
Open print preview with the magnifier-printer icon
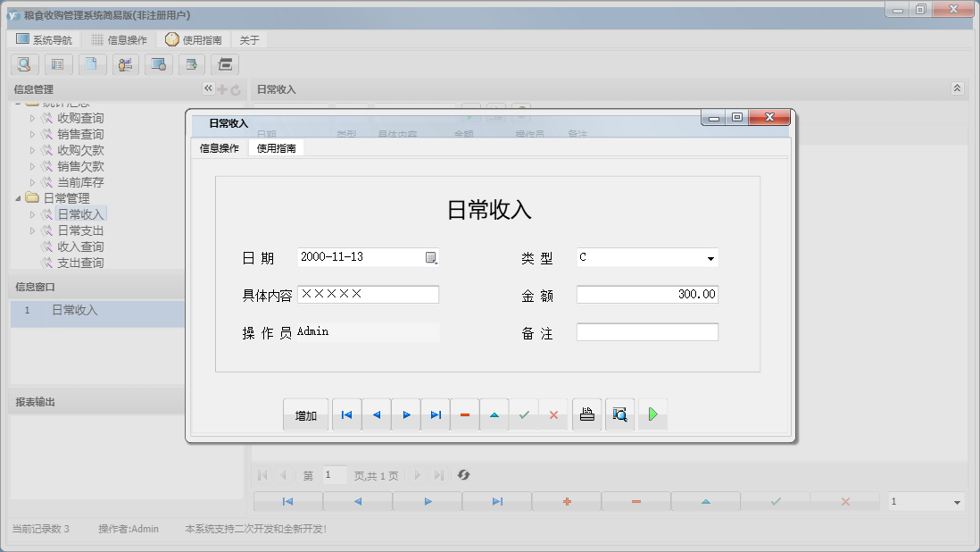(x=620, y=414)
